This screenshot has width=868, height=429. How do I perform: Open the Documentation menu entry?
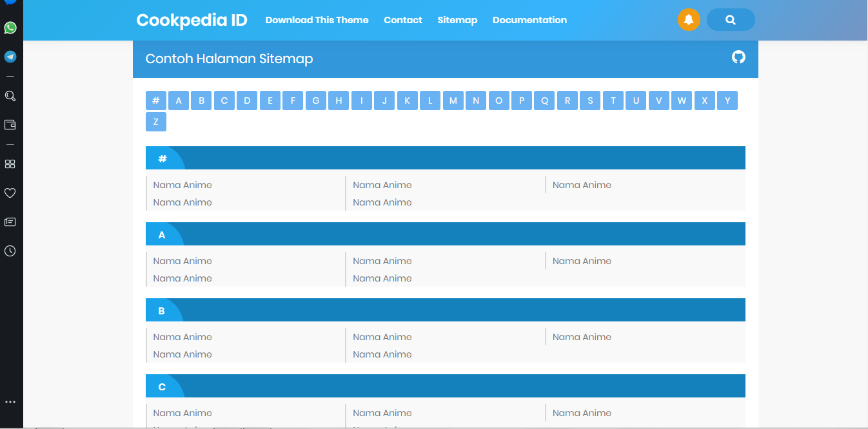[x=529, y=20]
